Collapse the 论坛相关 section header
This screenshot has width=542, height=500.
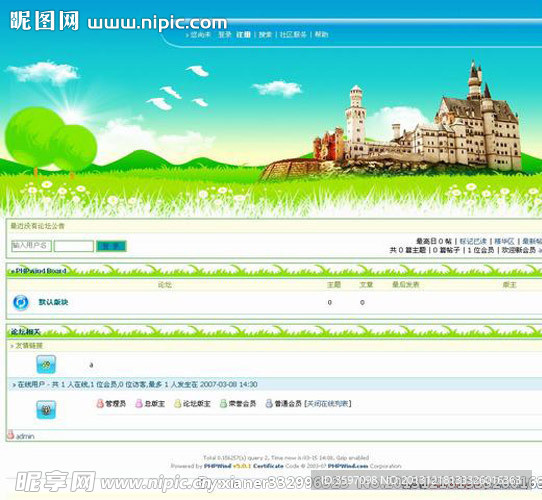pyautogui.click(x=25, y=332)
